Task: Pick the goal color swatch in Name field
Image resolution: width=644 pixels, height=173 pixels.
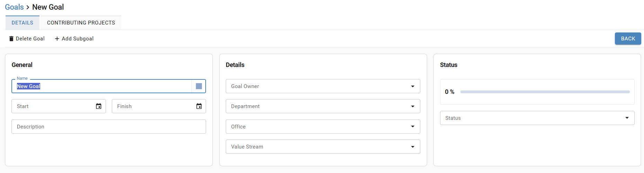Action: click(199, 86)
